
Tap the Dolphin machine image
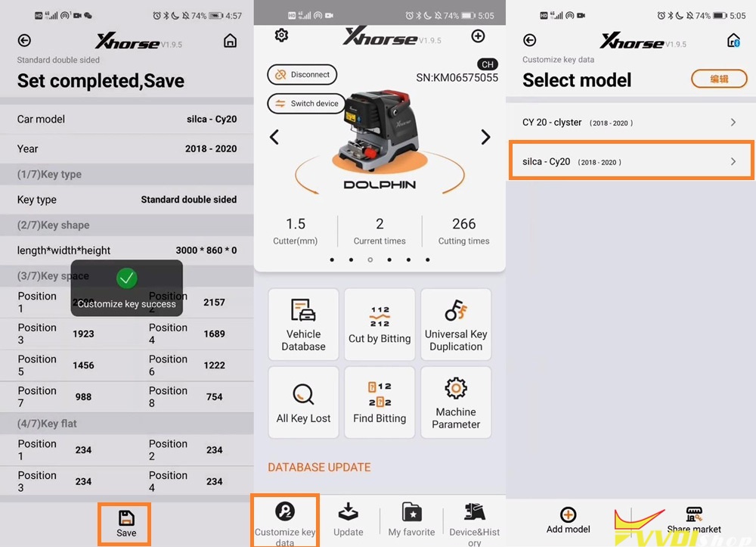click(x=380, y=131)
